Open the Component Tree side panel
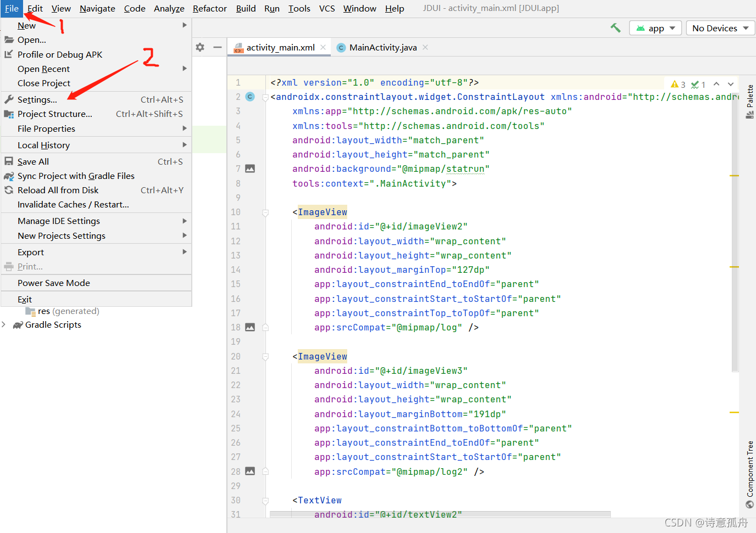This screenshot has height=533, width=756. point(750,475)
